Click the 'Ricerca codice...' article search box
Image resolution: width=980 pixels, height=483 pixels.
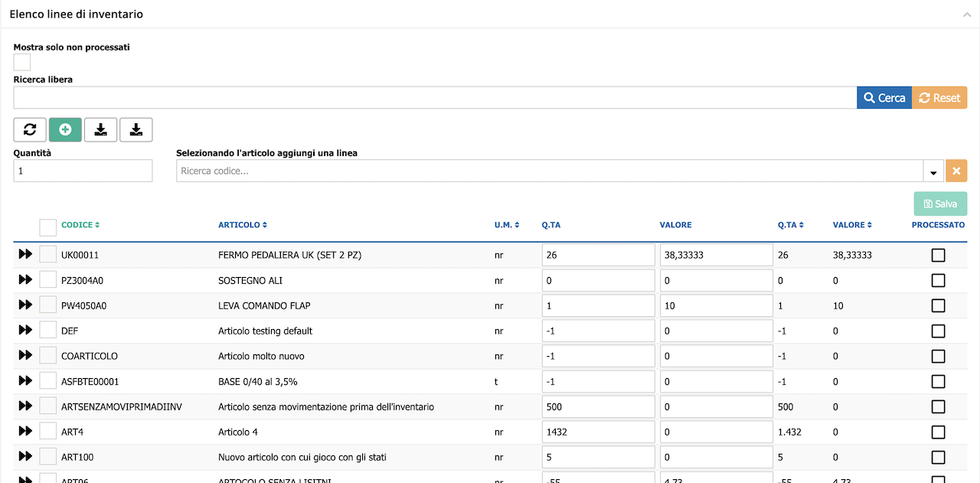click(x=550, y=171)
